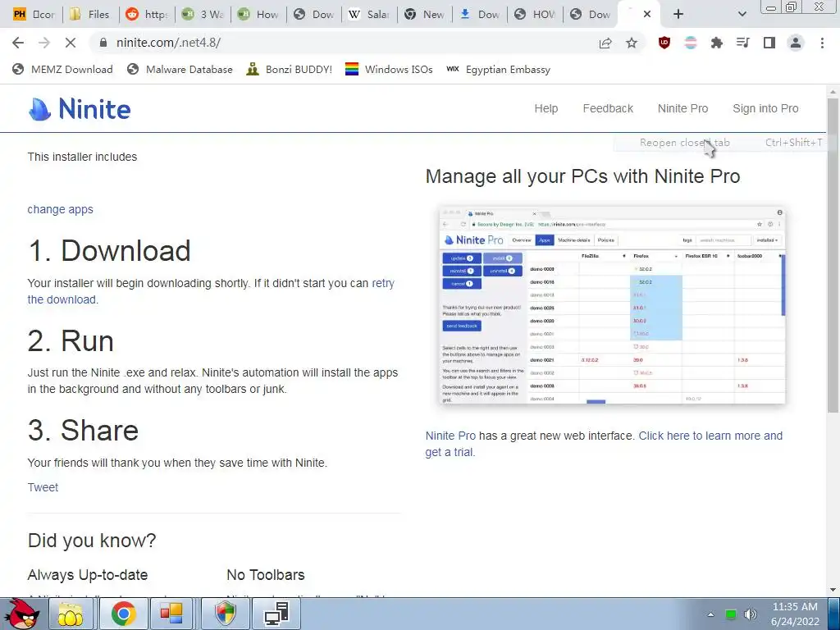Open the Feedback link
The height and width of the screenshot is (630, 840).
[x=608, y=108]
